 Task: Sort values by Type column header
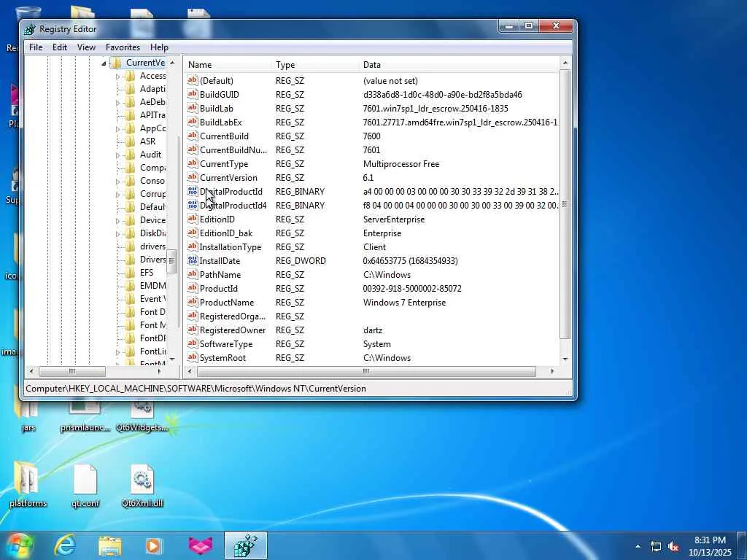(x=315, y=65)
